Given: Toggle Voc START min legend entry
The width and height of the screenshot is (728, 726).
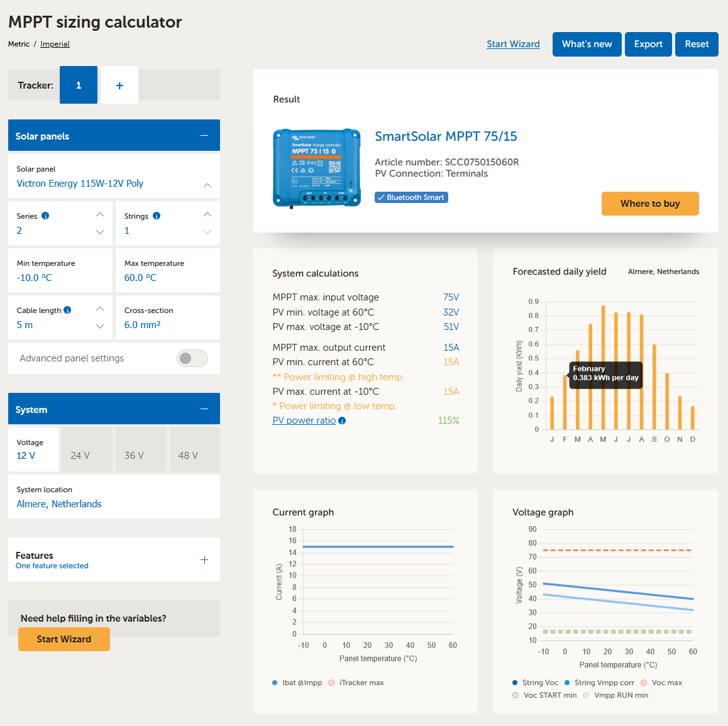Looking at the screenshot, I should [544, 695].
